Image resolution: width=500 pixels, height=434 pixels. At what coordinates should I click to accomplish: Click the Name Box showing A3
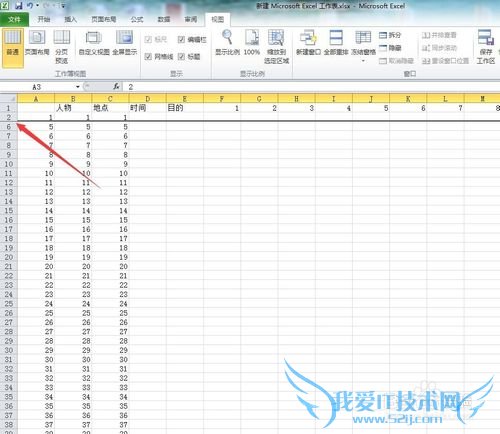pyautogui.click(x=37, y=87)
